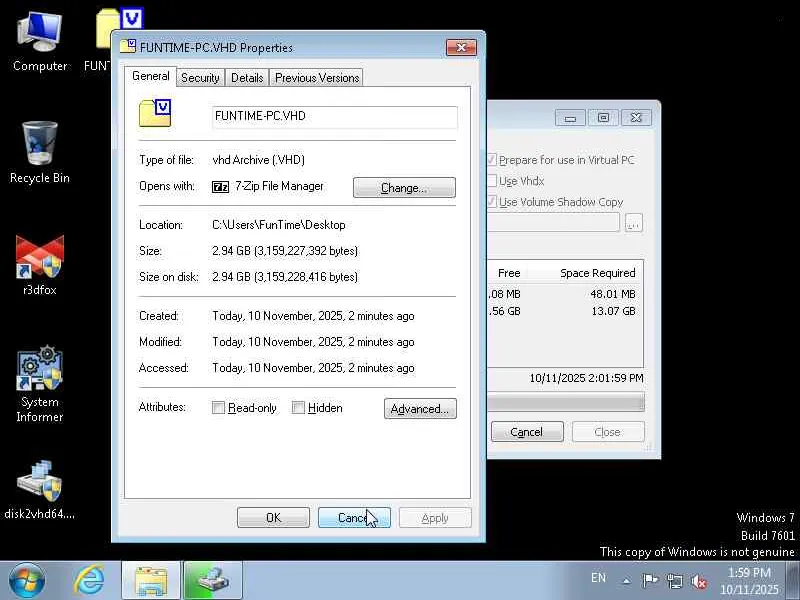Click the Change... button
The width and height of the screenshot is (800, 600).
click(404, 188)
